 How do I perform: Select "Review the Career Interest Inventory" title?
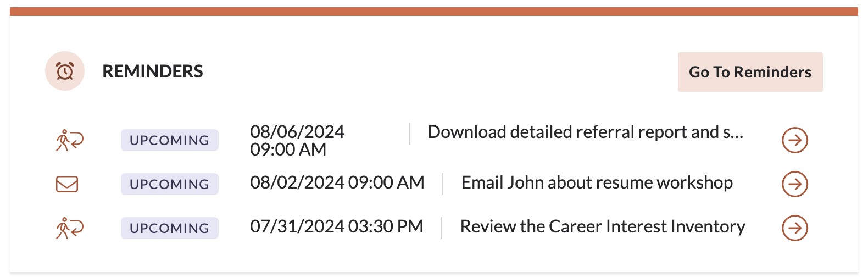pyautogui.click(x=602, y=227)
